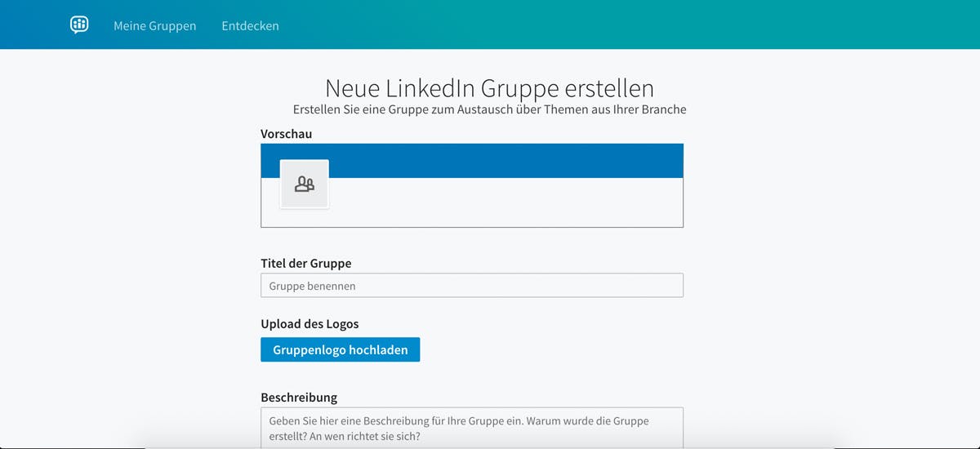Focus the Gruppe benennen title field

click(472, 286)
